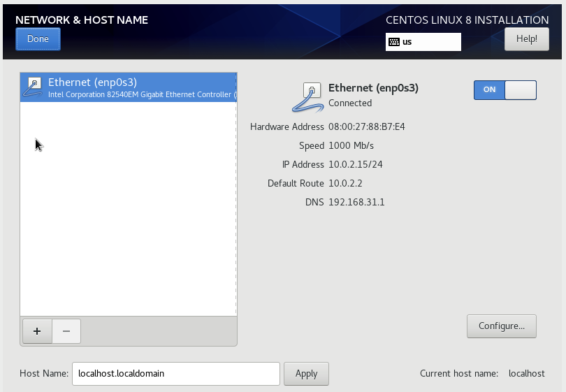Click the CENTOS LINUX 8 INSTALLATION heading

(x=467, y=20)
